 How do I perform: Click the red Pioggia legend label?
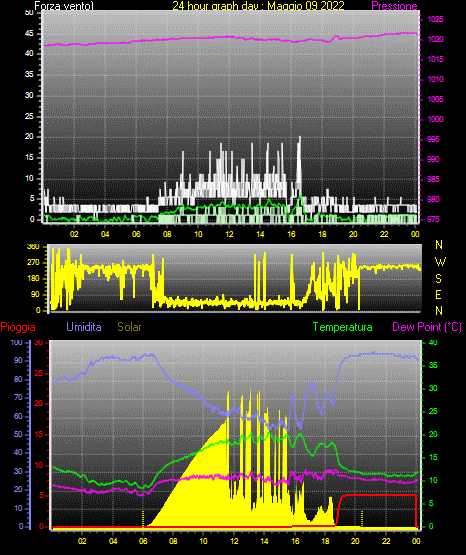(18, 327)
